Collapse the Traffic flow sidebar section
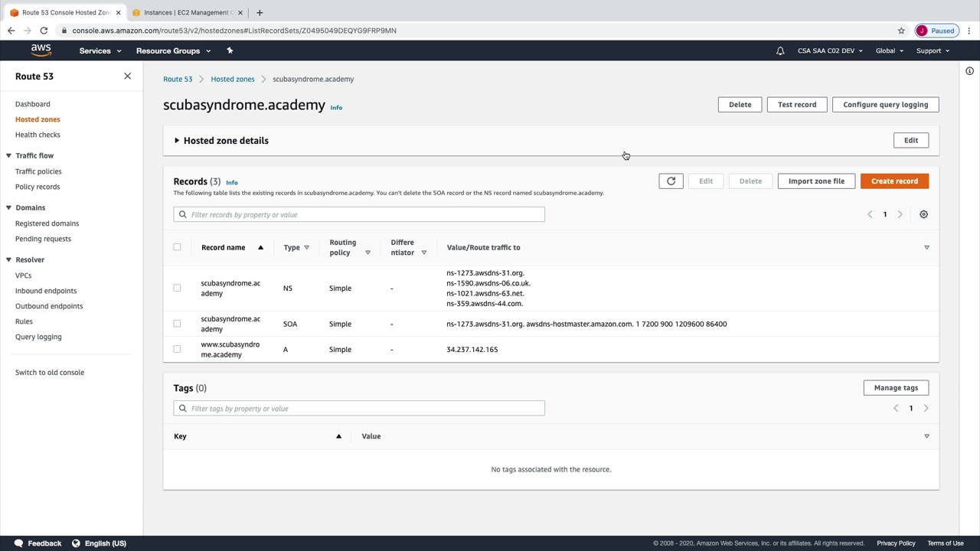 pyautogui.click(x=8, y=155)
